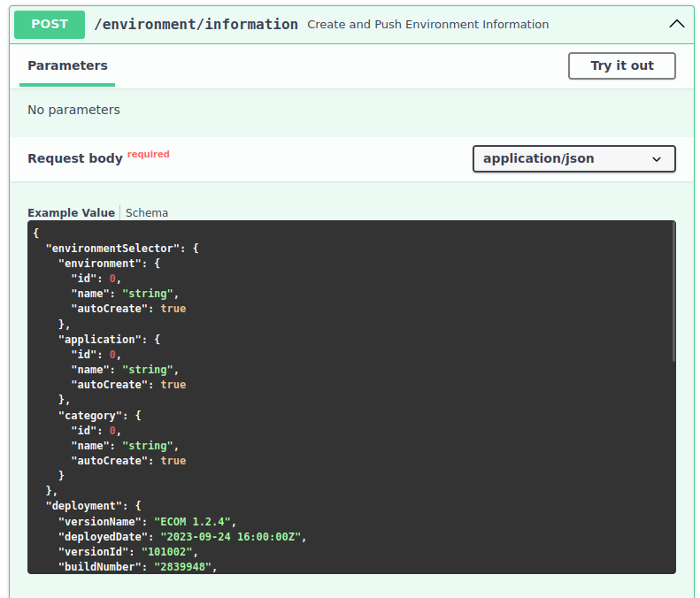Switch to the Schema tab

coord(147,212)
